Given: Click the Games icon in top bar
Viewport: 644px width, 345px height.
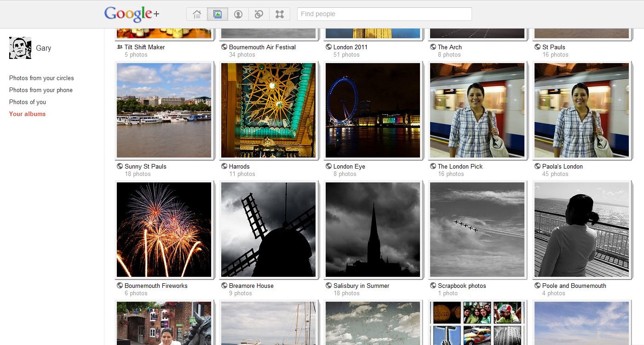Looking at the screenshot, I should 280,14.
